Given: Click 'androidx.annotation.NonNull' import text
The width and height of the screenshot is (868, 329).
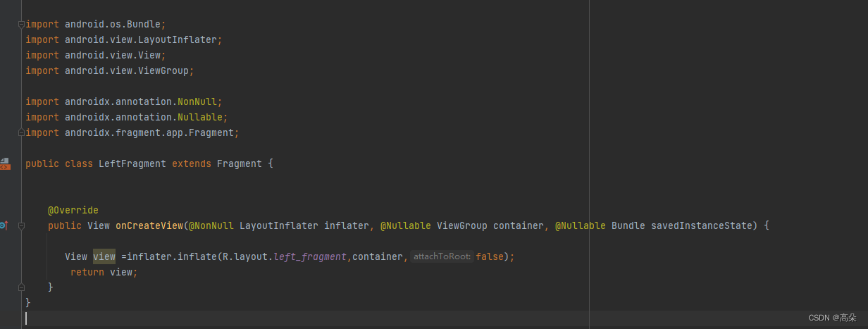Looking at the screenshot, I should tap(141, 101).
